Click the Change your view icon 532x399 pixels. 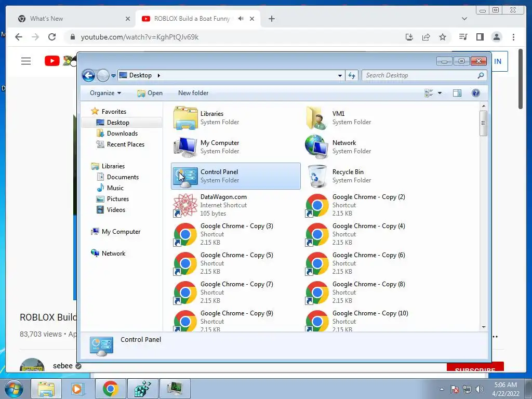pyautogui.click(x=429, y=93)
